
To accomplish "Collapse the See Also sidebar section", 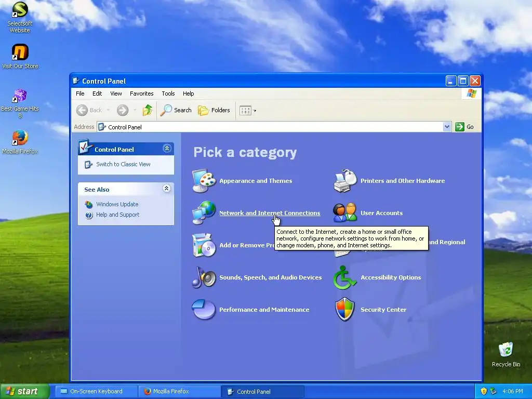I will tap(167, 188).
